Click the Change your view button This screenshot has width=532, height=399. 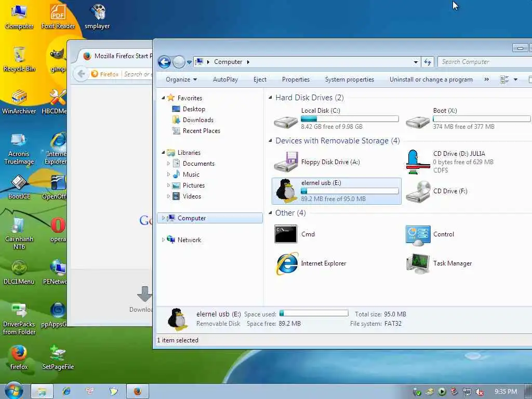[x=504, y=79]
